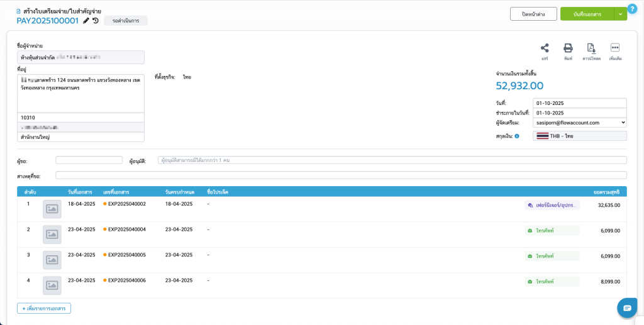Image resolution: width=644 pixels, height=325 pixels.
Task: Click the date field showing 01-10-2025
Action: pos(579,103)
